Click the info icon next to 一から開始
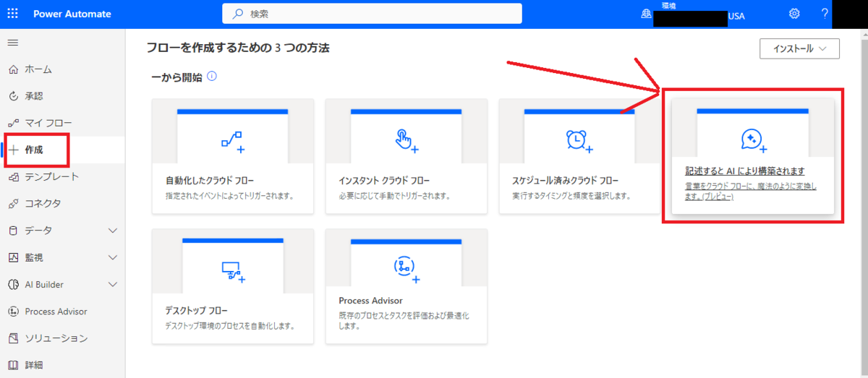Image resolution: width=868 pixels, height=378 pixels. coord(212,76)
